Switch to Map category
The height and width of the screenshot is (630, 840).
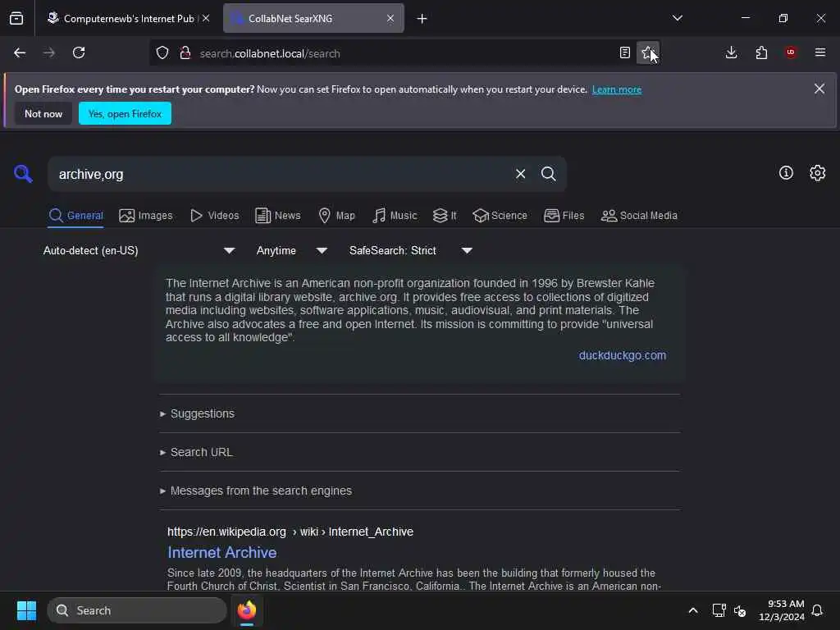[x=337, y=216]
